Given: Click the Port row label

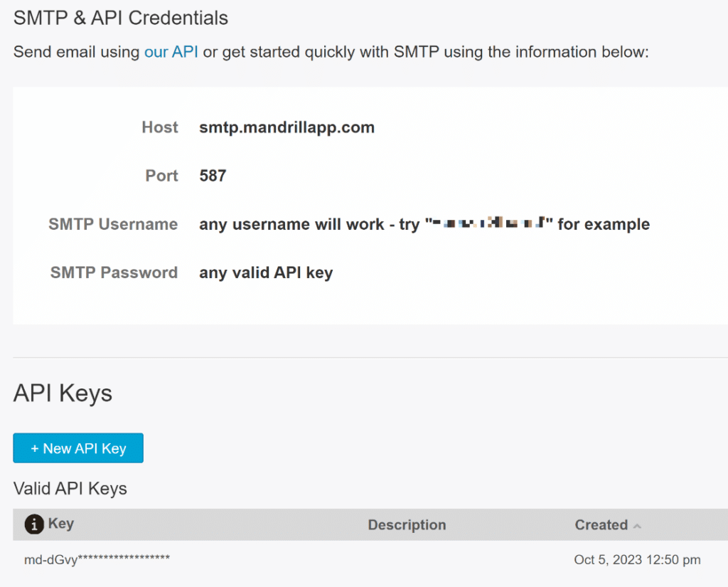Looking at the screenshot, I should tap(161, 175).
